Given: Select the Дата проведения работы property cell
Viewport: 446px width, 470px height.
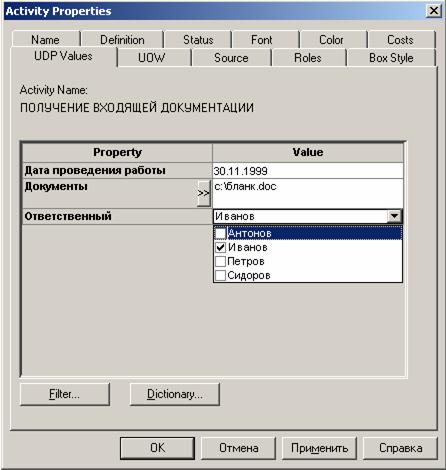Looking at the screenshot, I should pyautogui.click(x=117, y=171).
